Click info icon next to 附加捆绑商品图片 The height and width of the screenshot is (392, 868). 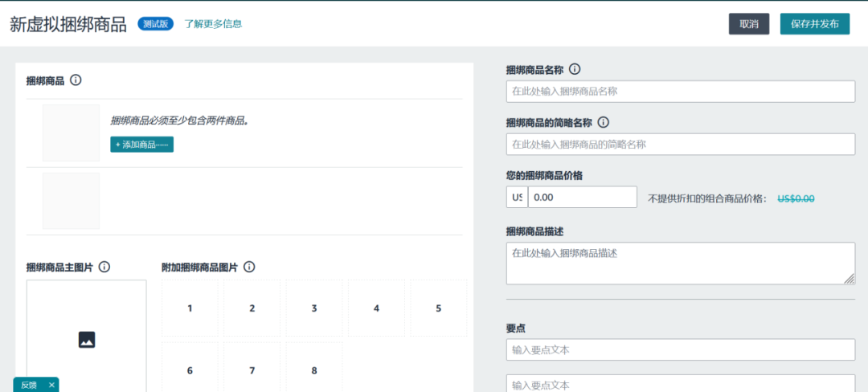pyautogui.click(x=249, y=267)
